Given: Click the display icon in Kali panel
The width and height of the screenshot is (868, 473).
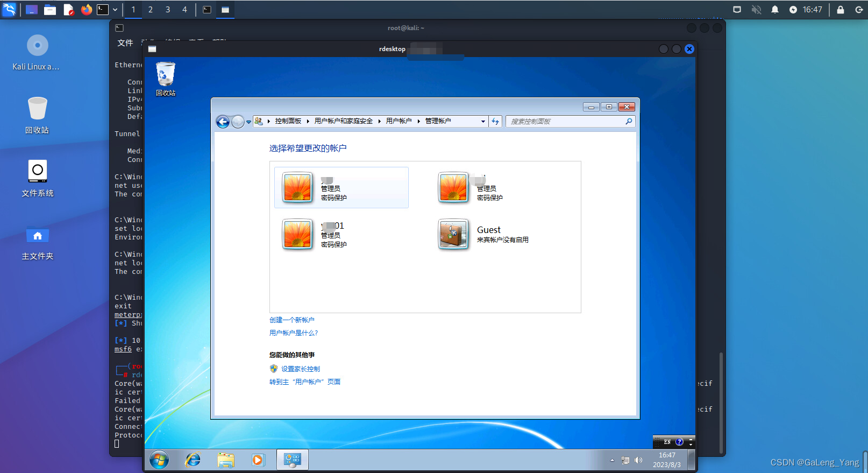Looking at the screenshot, I should coord(737,10).
